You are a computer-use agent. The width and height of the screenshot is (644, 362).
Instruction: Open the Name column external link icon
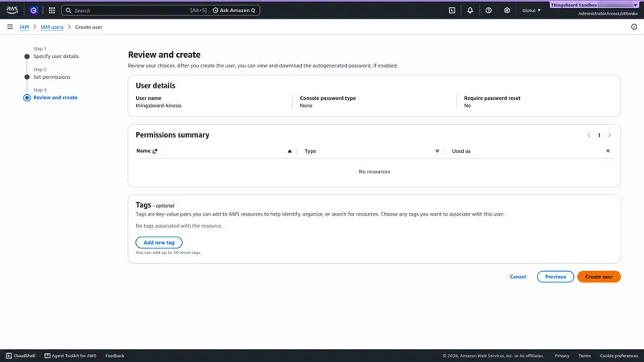(x=155, y=151)
